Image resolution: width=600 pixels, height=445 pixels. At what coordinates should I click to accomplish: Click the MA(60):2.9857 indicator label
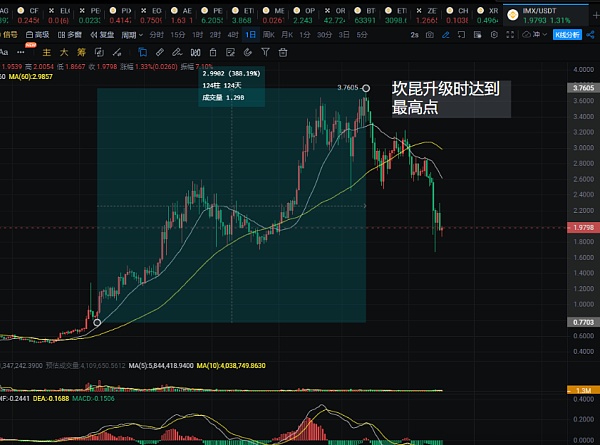coord(31,77)
